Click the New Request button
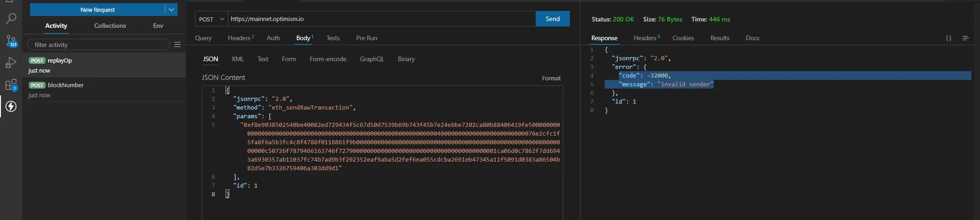980x220 pixels. point(97,10)
